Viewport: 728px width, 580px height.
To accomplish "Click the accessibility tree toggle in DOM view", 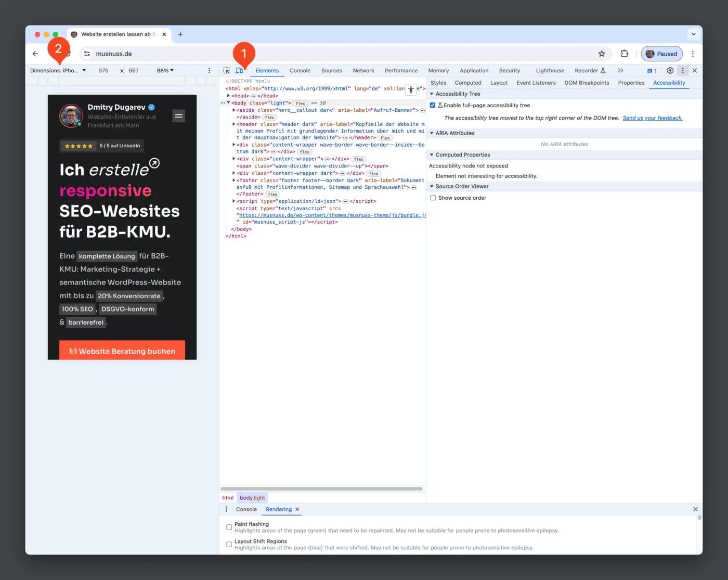I will [x=411, y=89].
